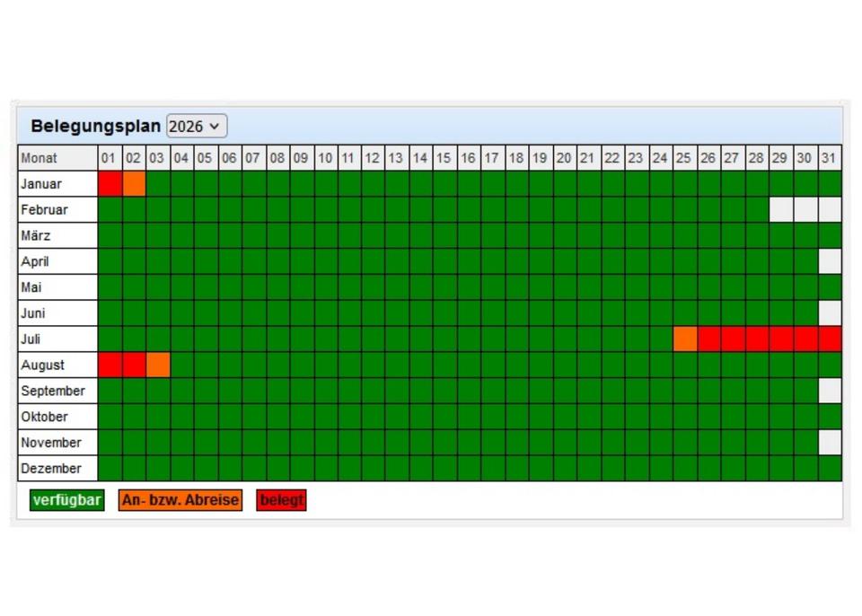Image resolution: width=862 pixels, height=616 pixels.
Task: Click the red 'belegt' legend label
Action: (x=282, y=501)
